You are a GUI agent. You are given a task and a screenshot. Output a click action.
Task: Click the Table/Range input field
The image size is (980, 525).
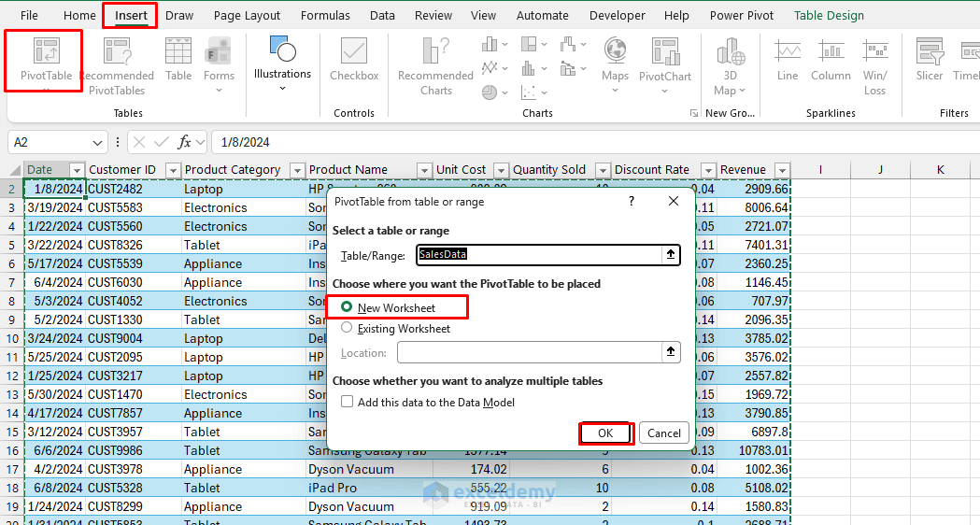point(540,254)
